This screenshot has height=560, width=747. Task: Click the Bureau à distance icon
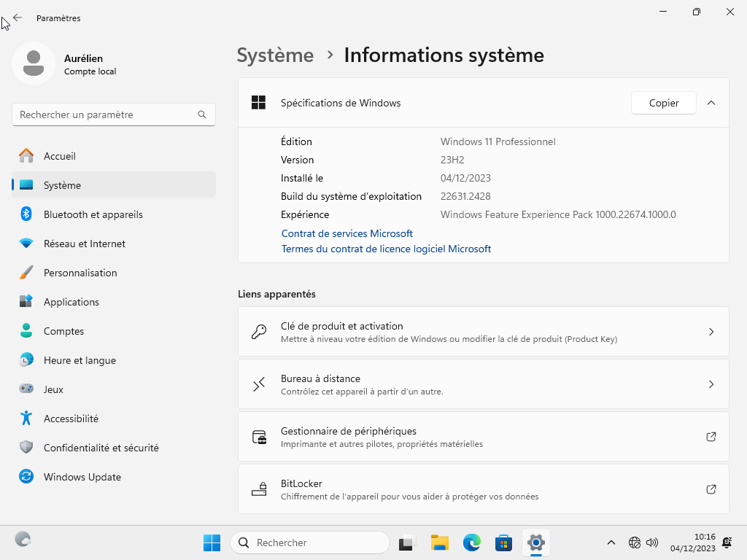(259, 384)
